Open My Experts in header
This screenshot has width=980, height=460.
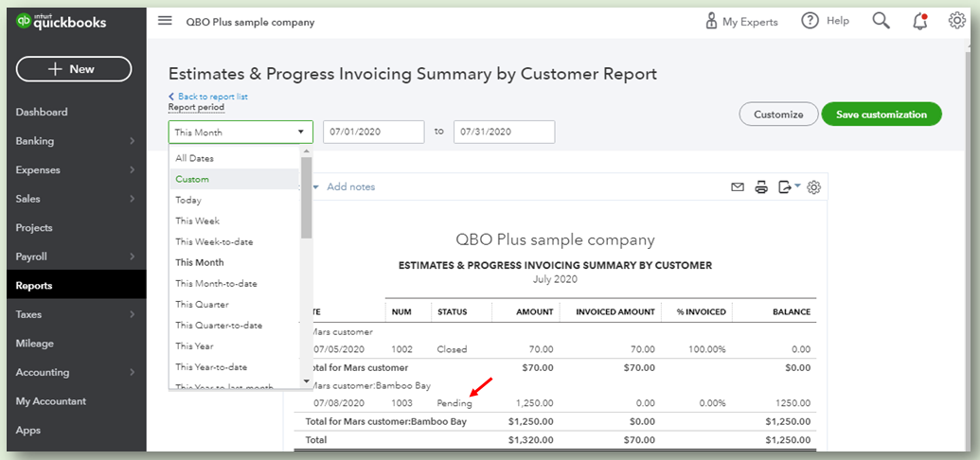pos(741,21)
